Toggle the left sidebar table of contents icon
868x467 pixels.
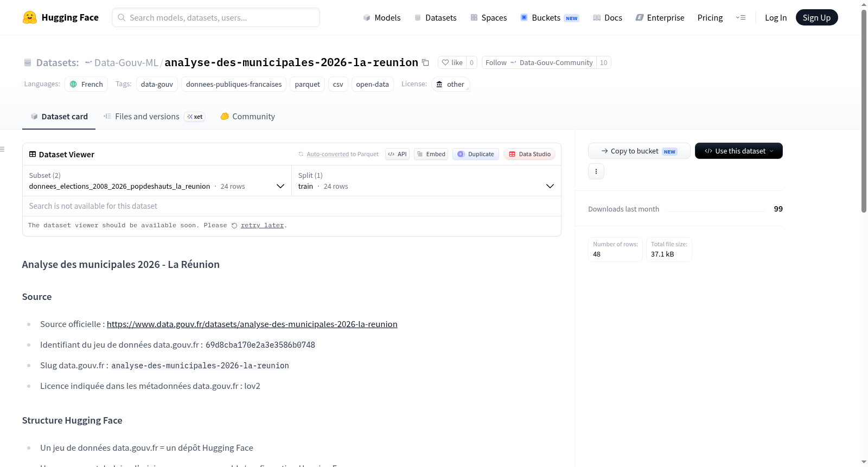pos(3,149)
